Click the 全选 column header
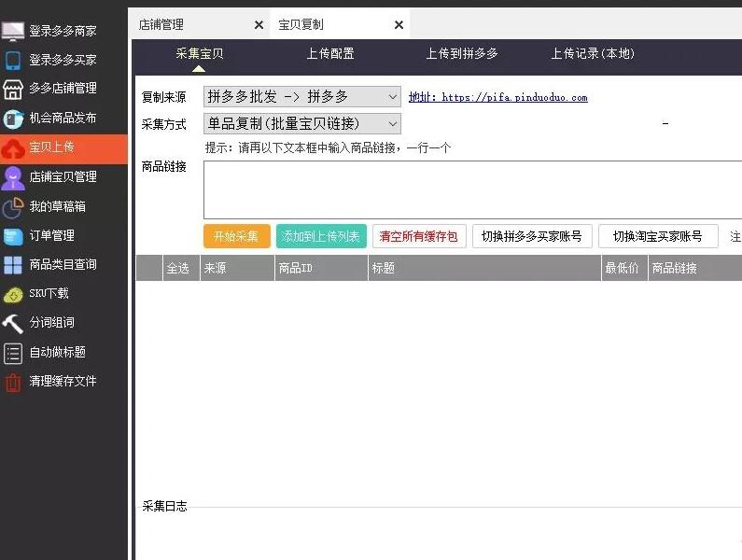The image size is (742, 560). tap(181, 269)
